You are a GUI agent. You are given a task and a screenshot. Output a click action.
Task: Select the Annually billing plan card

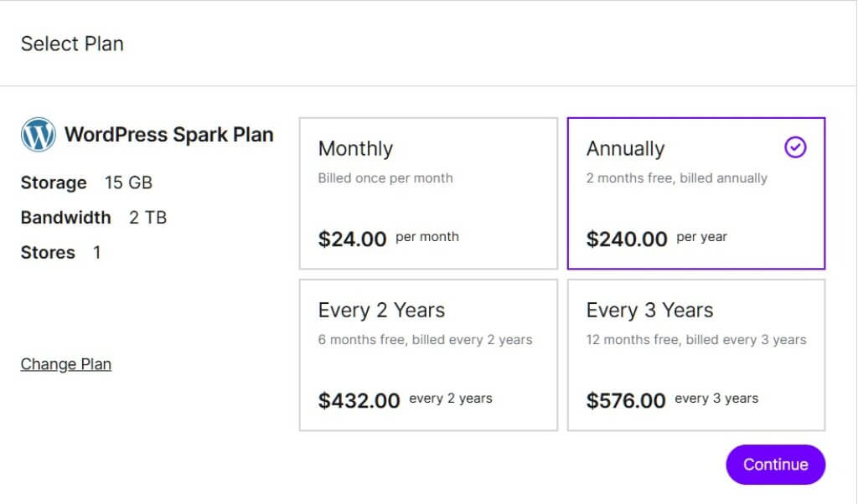(696, 193)
